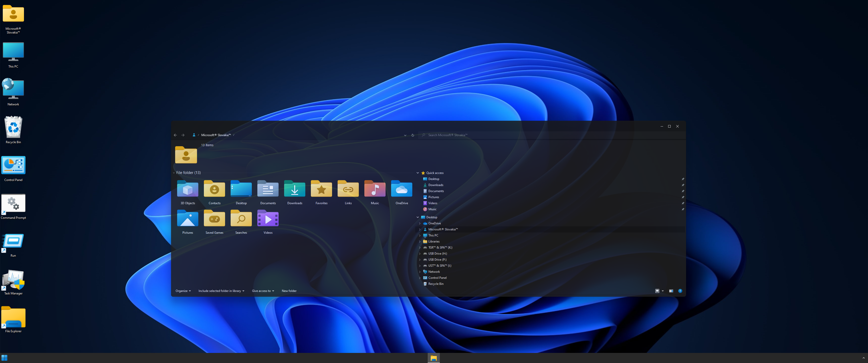Image resolution: width=868 pixels, height=363 pixels.
Task: Open the Favorites folder icon
Action: pos(321,191)
